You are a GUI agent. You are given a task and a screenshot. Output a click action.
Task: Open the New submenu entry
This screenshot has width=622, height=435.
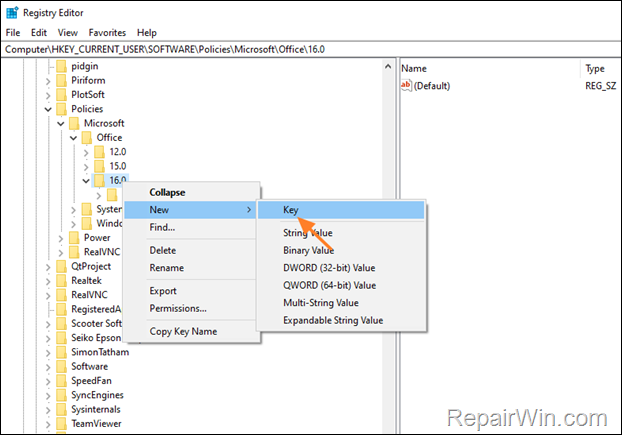click(x=191, y=210)
